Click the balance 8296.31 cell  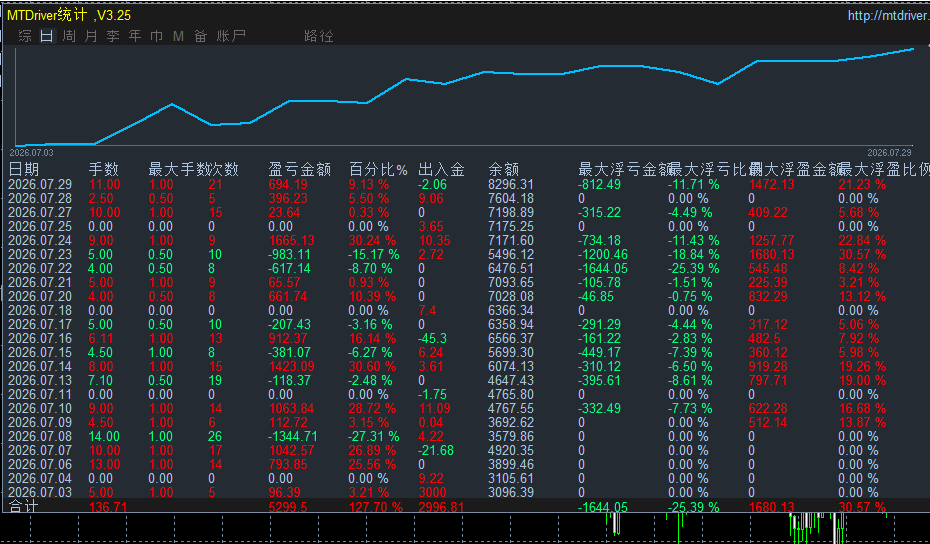click(511, 184)
